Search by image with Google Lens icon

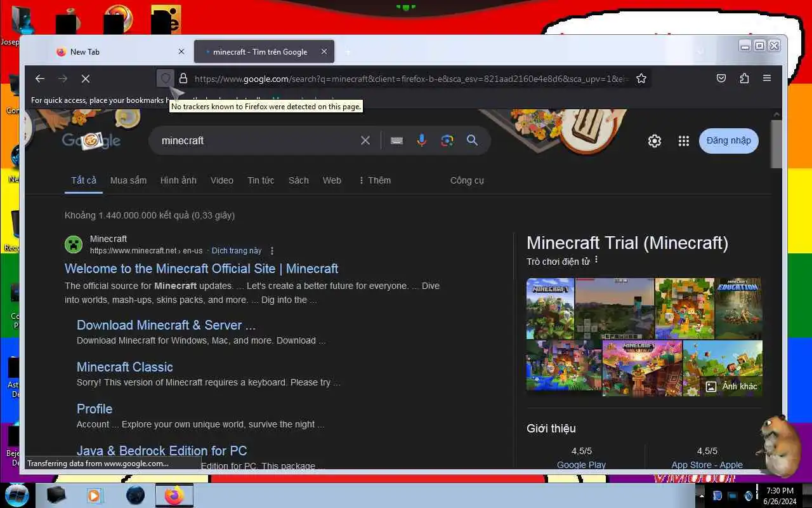(x=447, y=140)
